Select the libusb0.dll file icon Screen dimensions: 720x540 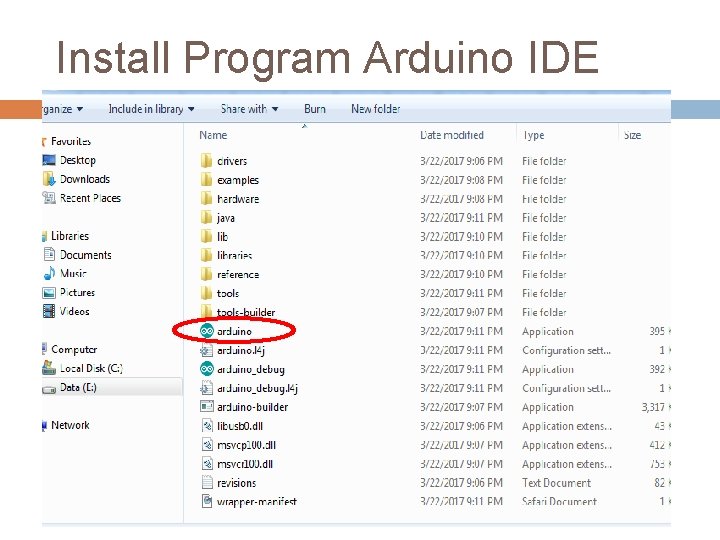[207, 426]
